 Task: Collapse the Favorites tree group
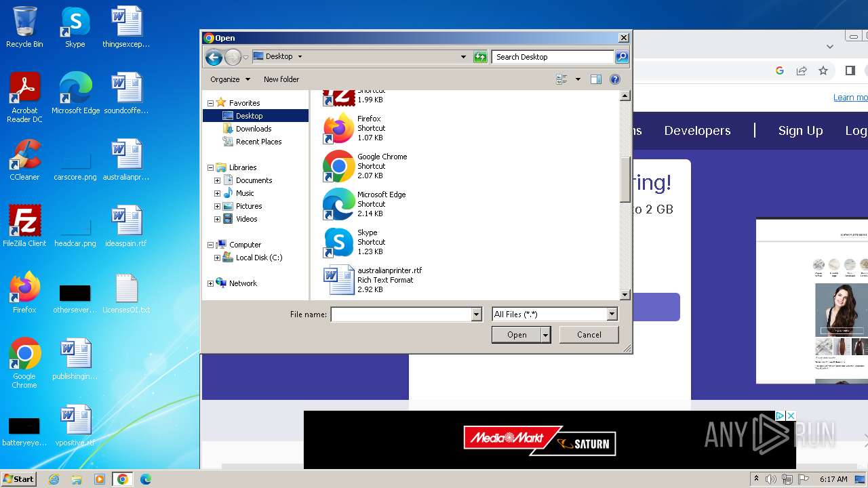[210, 103]
